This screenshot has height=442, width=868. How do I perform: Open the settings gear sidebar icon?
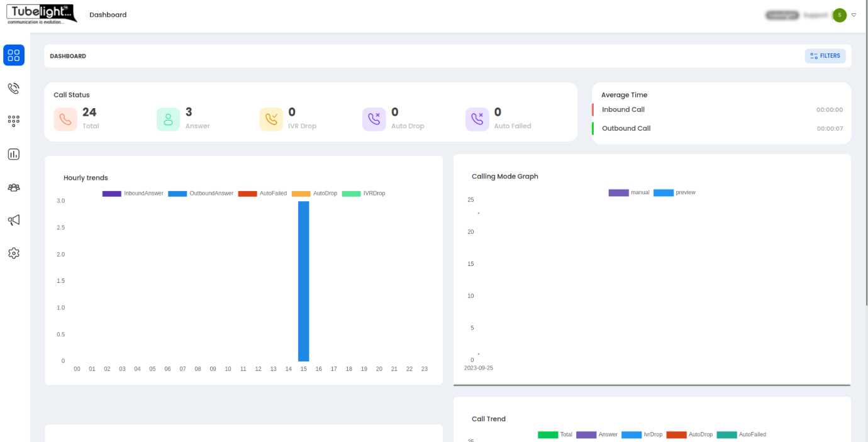tap(14, 253)
